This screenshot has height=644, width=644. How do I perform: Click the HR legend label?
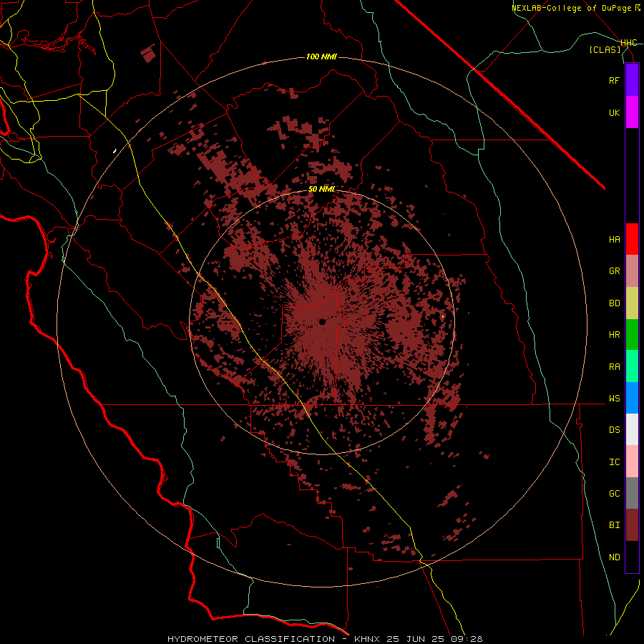[x=615, y=335]
